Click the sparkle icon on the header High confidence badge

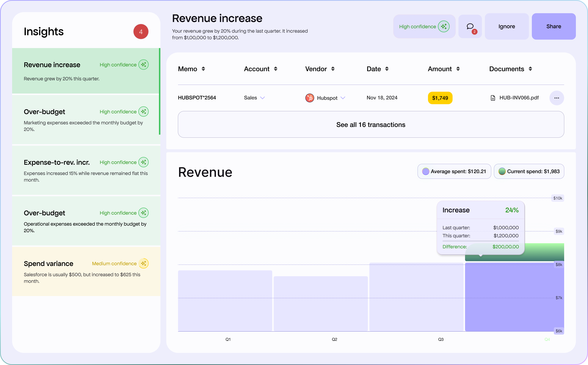444,27
